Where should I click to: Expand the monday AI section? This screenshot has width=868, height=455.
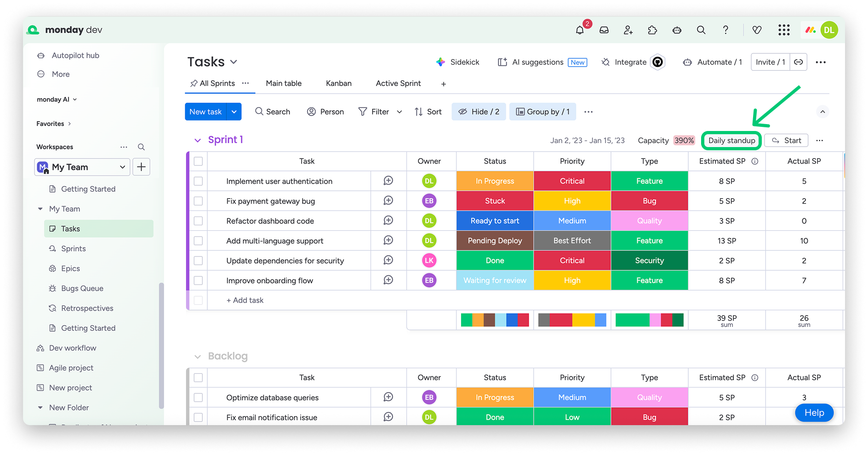coord(57,99)
